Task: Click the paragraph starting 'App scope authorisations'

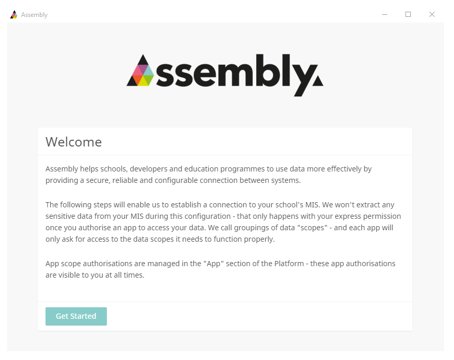Action: (220, 269)
